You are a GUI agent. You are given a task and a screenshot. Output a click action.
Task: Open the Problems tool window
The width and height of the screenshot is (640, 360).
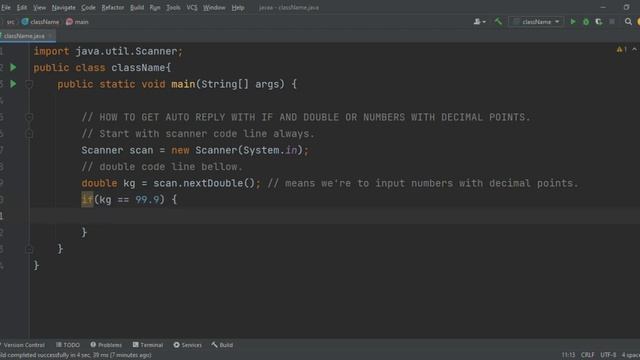[106, 345]
